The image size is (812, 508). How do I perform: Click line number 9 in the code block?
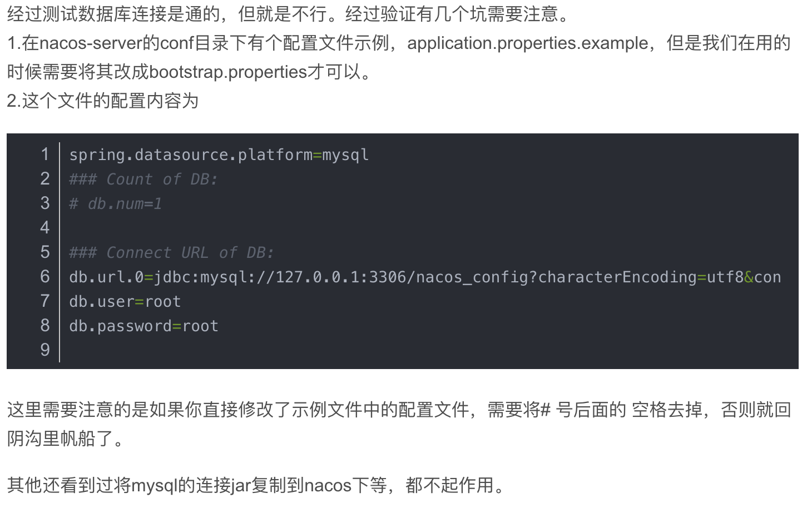coord(45,350)
